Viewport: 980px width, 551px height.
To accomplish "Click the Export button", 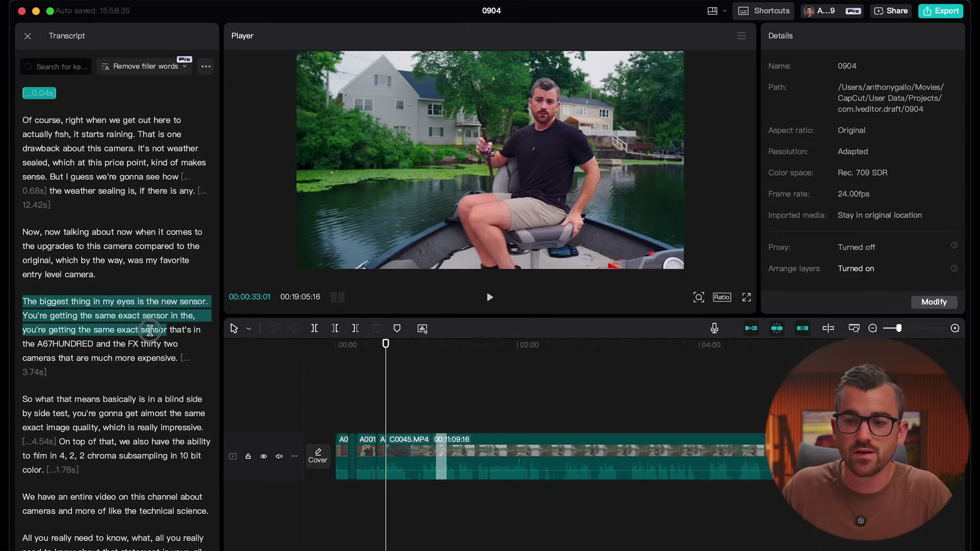I will 941,11.
